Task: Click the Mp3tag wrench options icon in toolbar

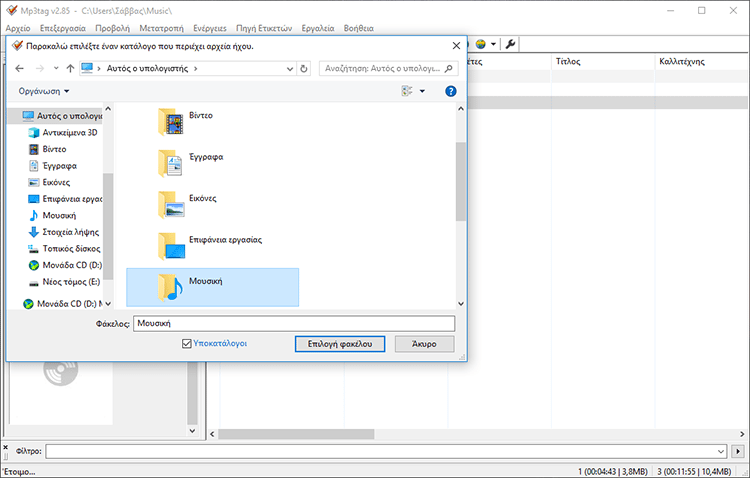Action: tap(510, 44)
